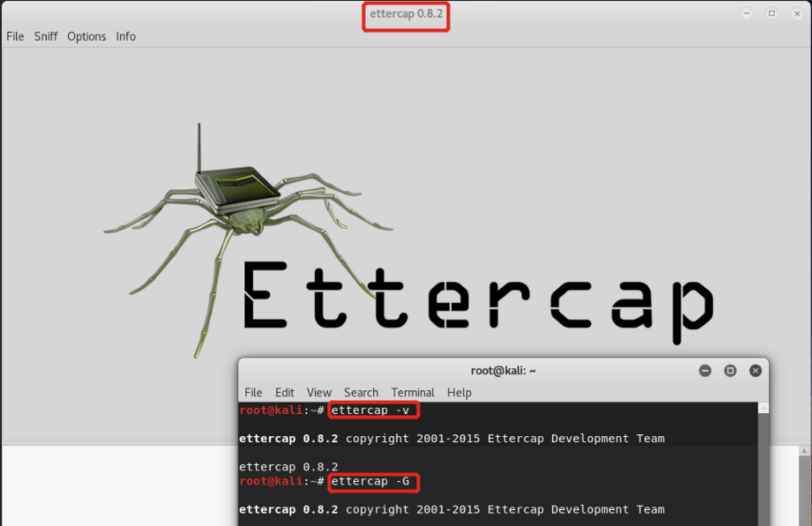This screenshot has width=812, height=526.
Task: Click the root@kali prompt before 'ettercap -v'
Action: pyautogui.click(x=282, y=411)
